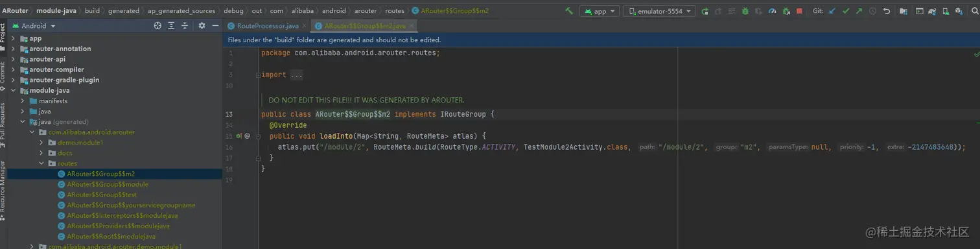Click the Search Everywhere magnifier icon
Screen dimensions: 980x249
[975, 11]
